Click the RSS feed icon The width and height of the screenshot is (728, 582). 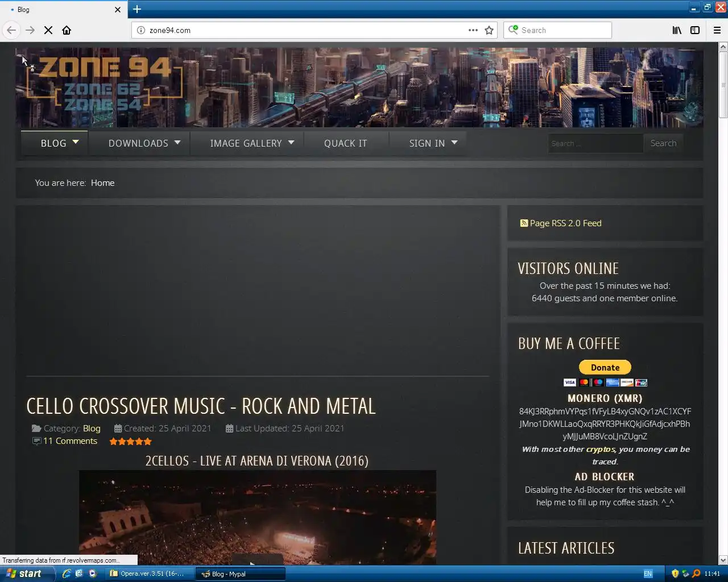524,223
